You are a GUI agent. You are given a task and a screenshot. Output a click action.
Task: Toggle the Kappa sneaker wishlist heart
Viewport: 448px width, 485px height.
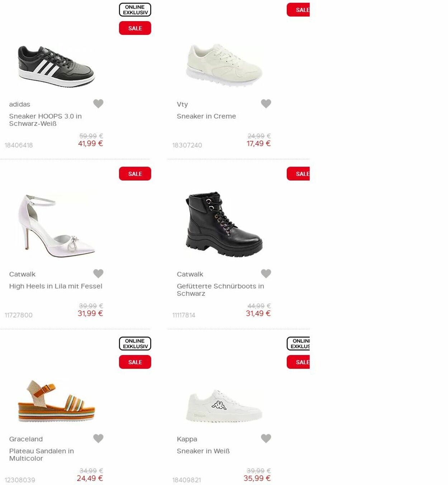(266, 438)
